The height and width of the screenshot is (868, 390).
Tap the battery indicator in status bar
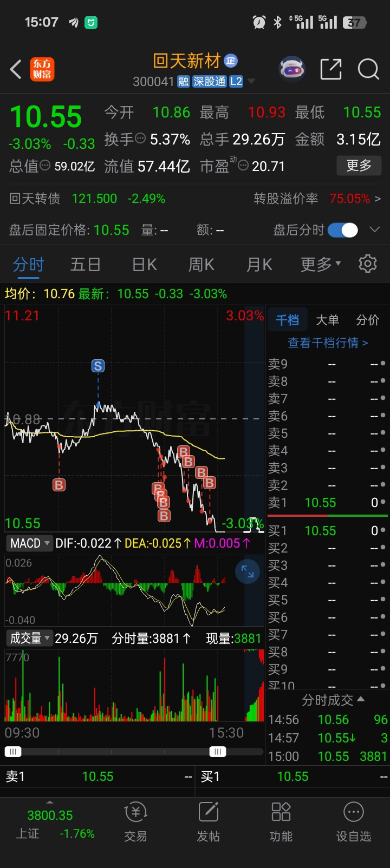click(354, 22)
